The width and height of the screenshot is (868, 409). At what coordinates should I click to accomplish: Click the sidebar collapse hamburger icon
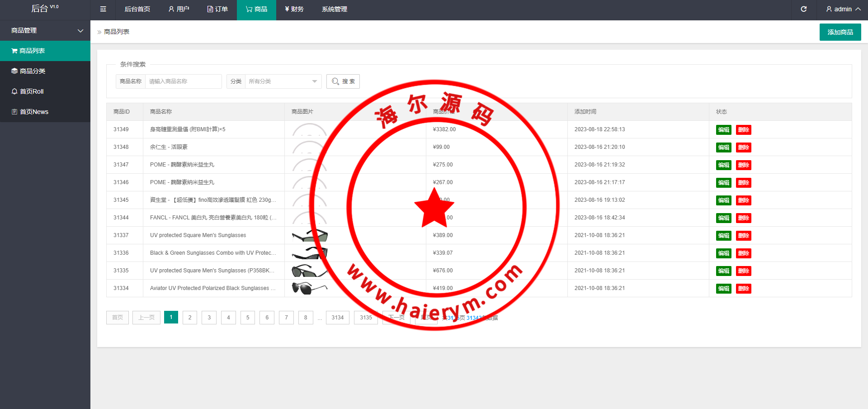(x=103, y=9)
